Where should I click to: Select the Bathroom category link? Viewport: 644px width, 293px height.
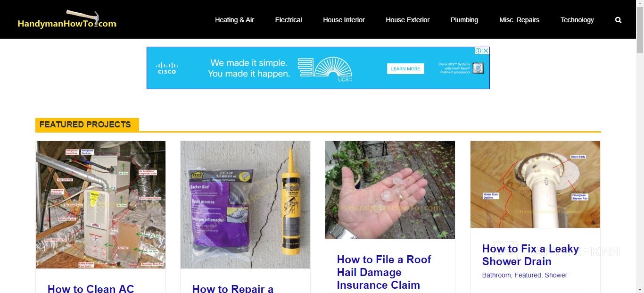pyautogui.click(x=496, y=275)
